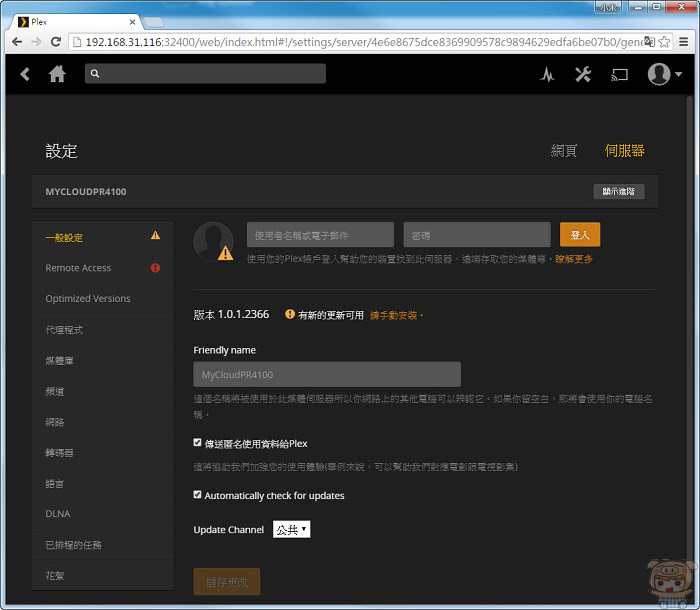
Task: Click the 密碼 password field
Action: (x=477, y=235)
